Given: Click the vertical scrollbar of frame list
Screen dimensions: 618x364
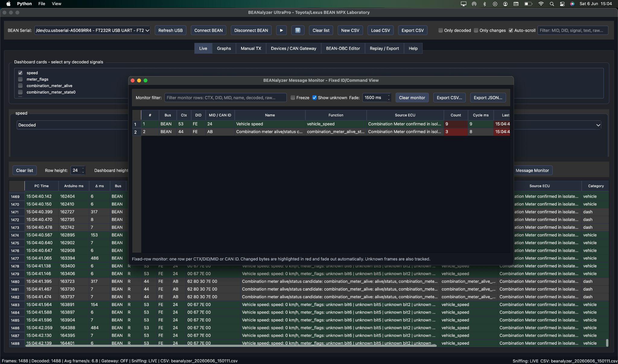Looking at the screenshot, I should click(x=607, y=343).
